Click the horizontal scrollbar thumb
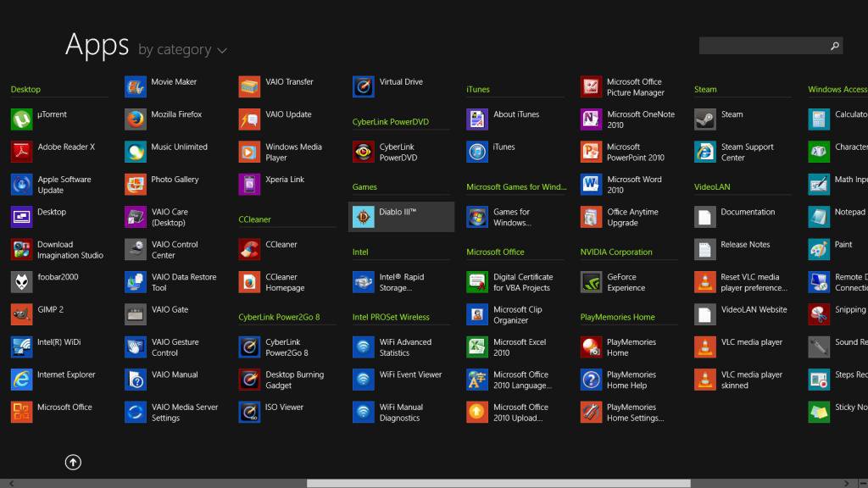 (498, 484)
